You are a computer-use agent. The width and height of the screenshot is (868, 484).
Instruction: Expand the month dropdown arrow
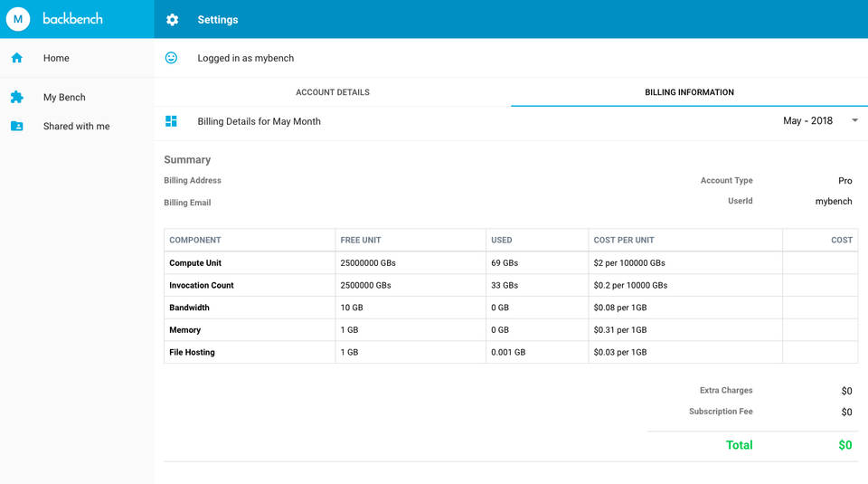(854, 121)
